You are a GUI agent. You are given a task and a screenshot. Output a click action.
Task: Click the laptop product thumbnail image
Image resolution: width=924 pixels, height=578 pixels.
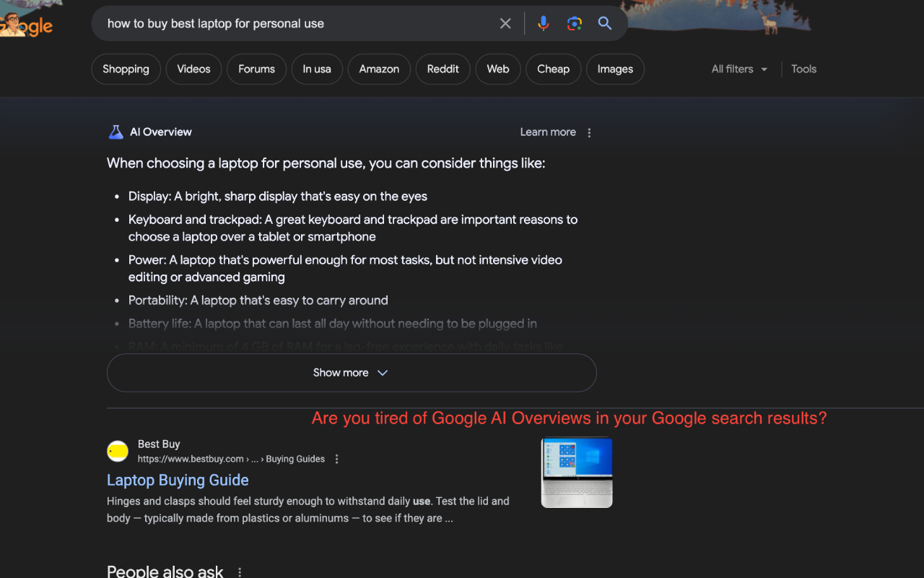click(x=576, y=473)
